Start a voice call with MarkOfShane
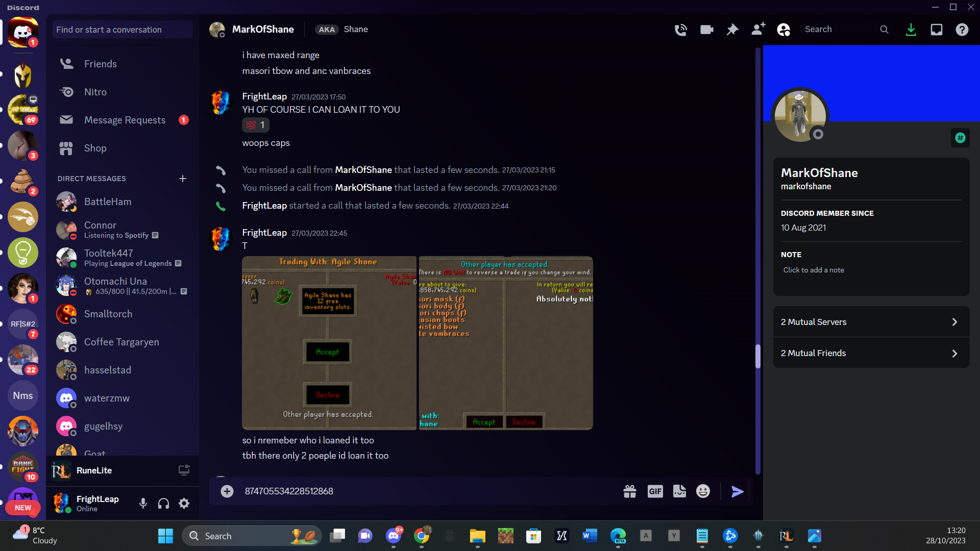This screenshot has width=980, height=551. pyautogui.click(x=680, y=30)
